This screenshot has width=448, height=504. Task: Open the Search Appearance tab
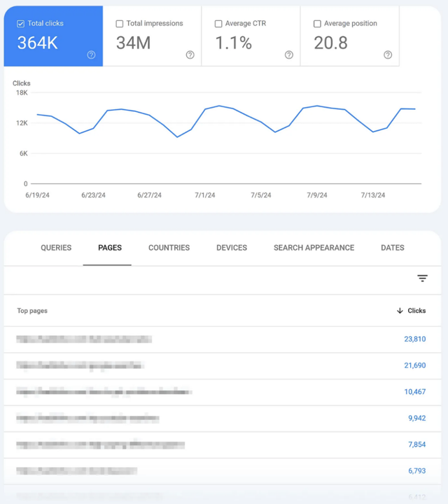point(314,248)
